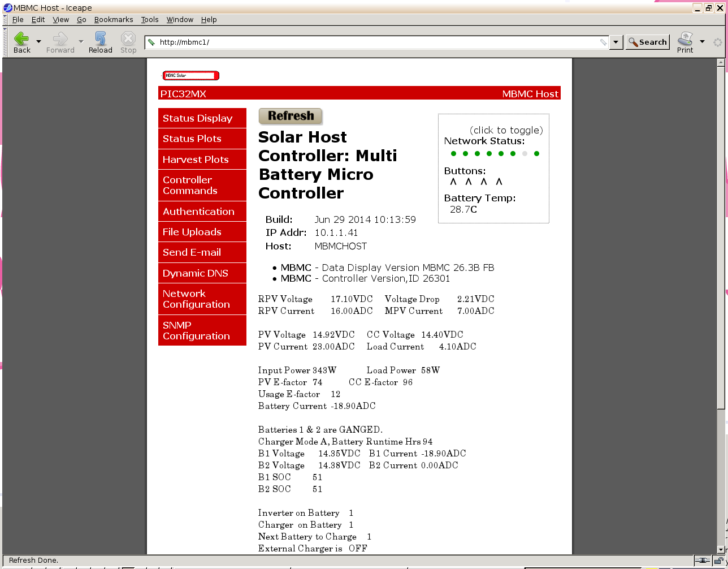Open the Go menu
Viewport: 728px width, 569px height.
pyautogui.click(x=81, y=19)
